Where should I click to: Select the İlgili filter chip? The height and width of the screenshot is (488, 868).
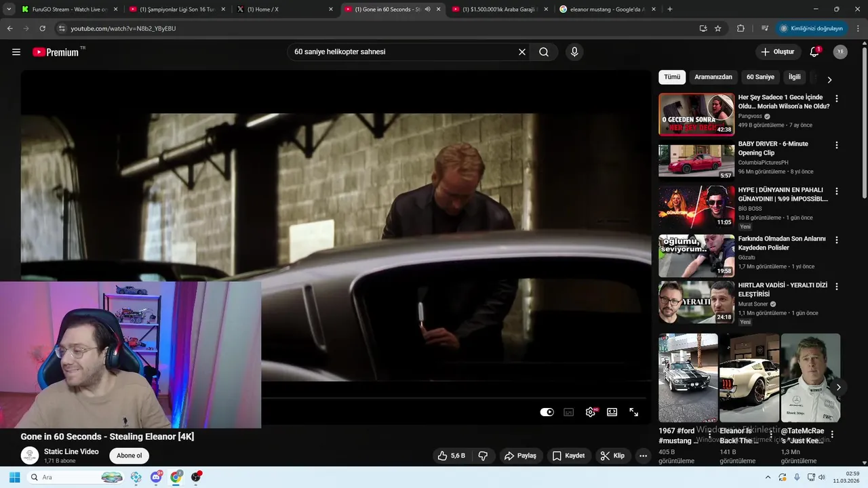(795, 77)
